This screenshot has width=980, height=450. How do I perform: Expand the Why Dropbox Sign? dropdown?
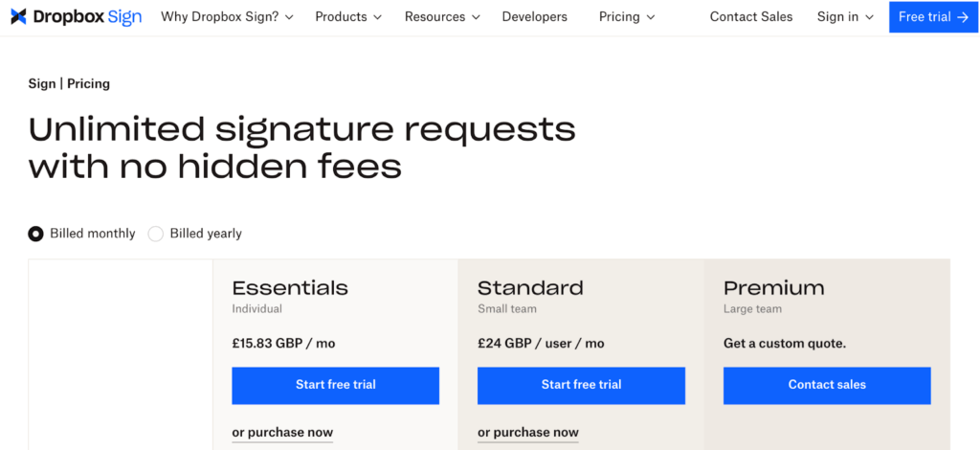pos(227,17)
